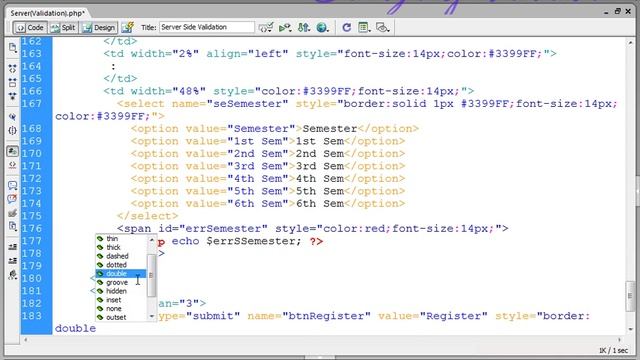Image resolution: width=640 pixels, height=360 pixels.
Task: Click Indent Code icon
Action: 12,247
